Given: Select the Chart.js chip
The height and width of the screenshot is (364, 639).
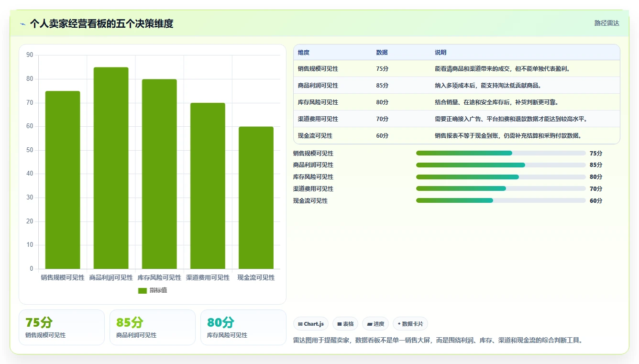Looking at the screenshot, I should coord(311,324).
